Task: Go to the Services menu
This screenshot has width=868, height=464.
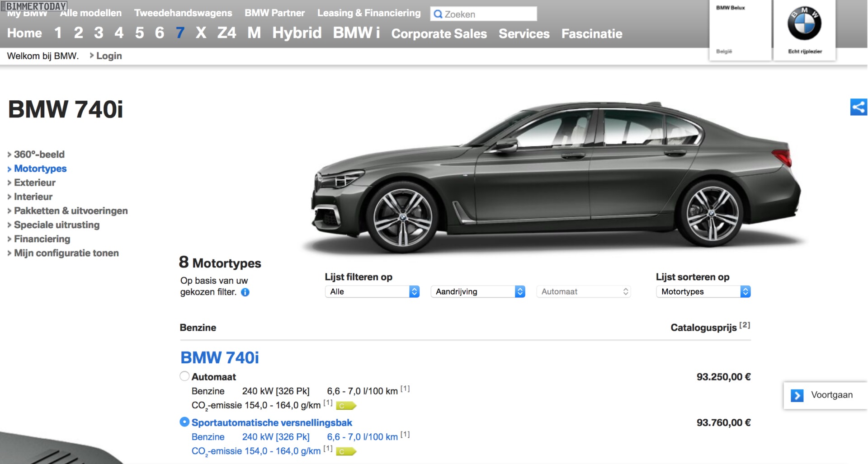Action: 524,34
